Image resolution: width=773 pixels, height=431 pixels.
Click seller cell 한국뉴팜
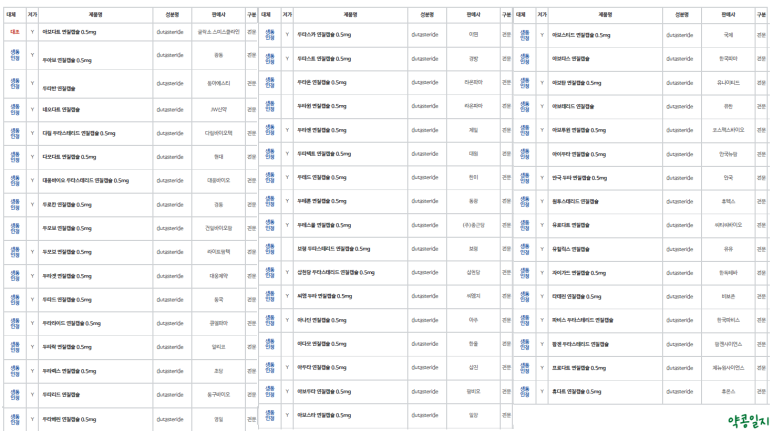[728, 154]
